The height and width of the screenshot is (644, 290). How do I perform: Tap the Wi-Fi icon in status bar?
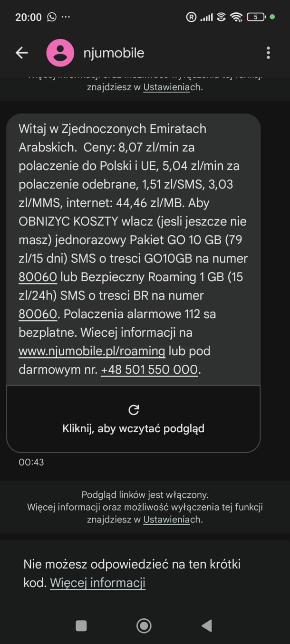[236, 17]
